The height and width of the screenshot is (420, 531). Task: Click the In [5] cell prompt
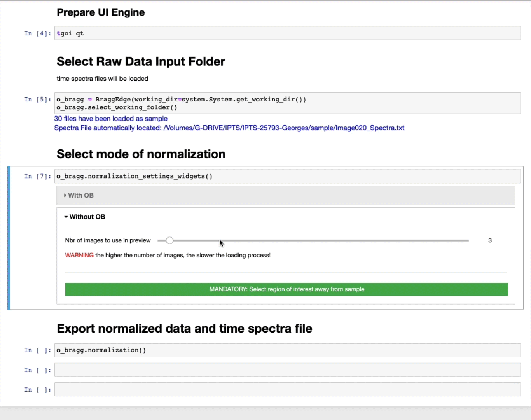point(37,100)
